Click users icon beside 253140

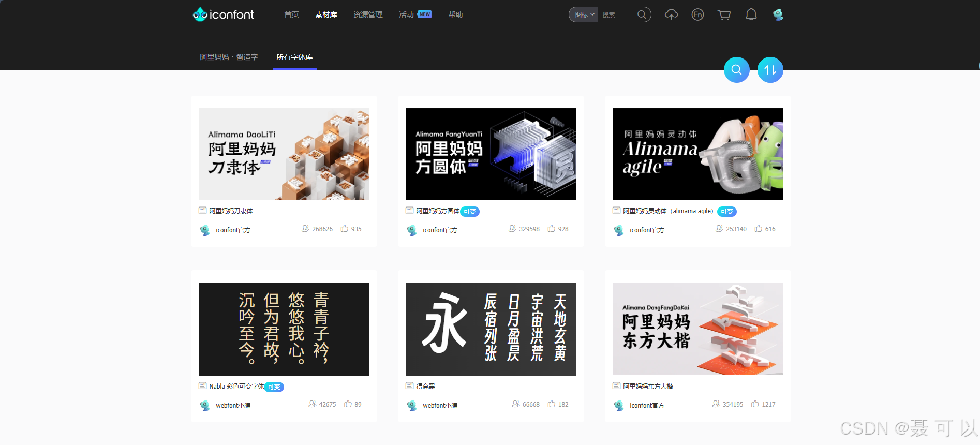point(719,228)
